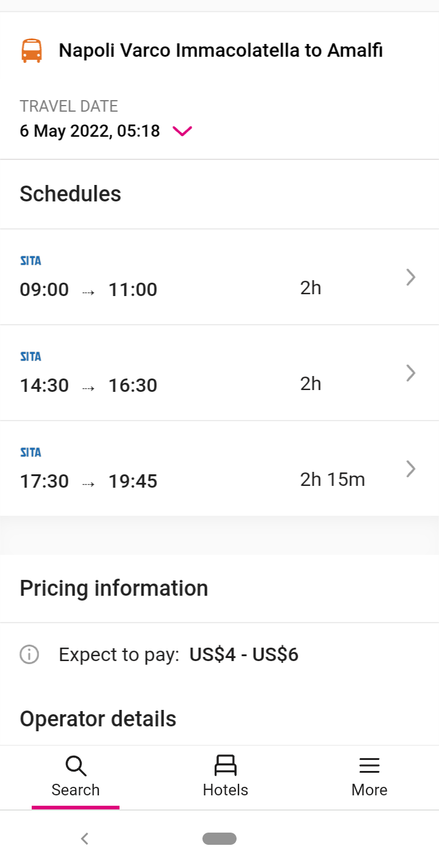The height and width of the screenshot is (868, 439).
Task: Tap the Hotels bed icon
Action: (226, 765)
